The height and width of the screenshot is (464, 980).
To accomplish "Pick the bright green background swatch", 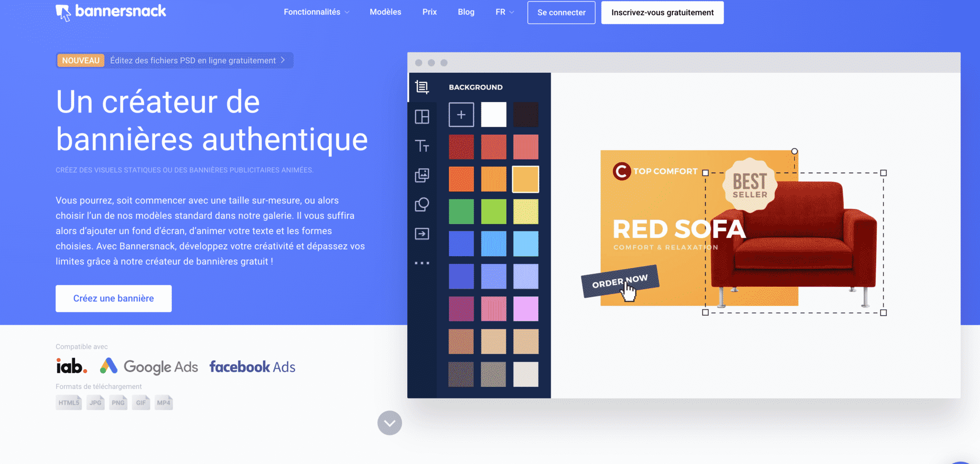I will pos(493,212).
